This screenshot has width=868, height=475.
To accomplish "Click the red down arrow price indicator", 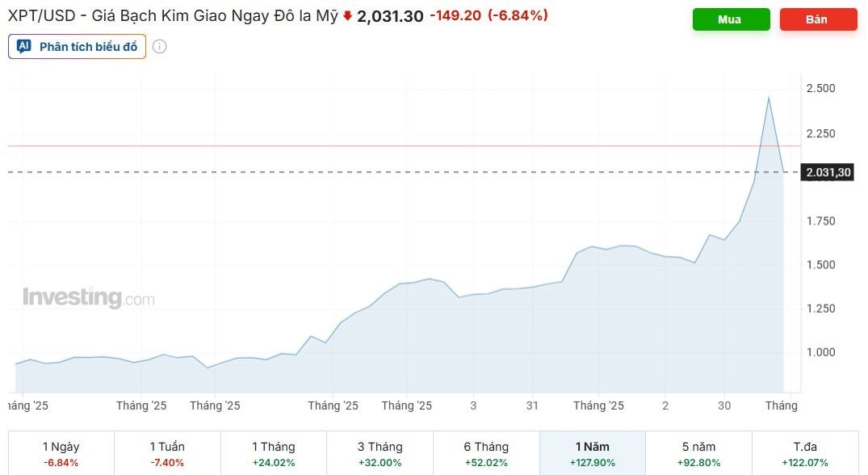I will [347, 15].
